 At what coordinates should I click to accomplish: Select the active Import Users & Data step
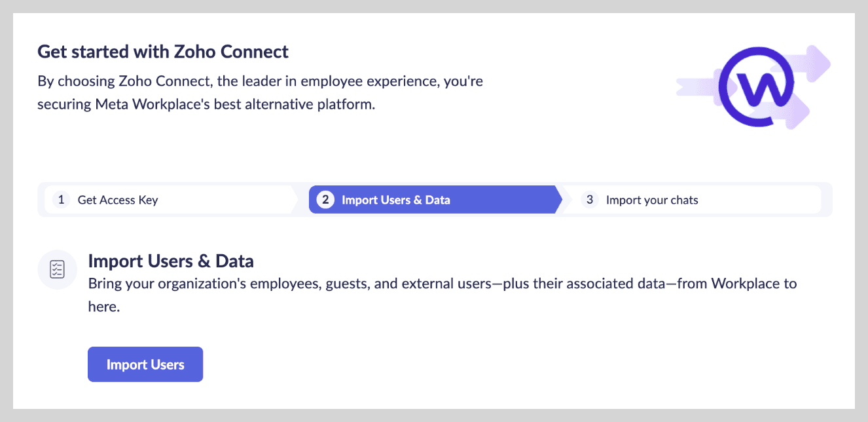click(x=395, y=200)
